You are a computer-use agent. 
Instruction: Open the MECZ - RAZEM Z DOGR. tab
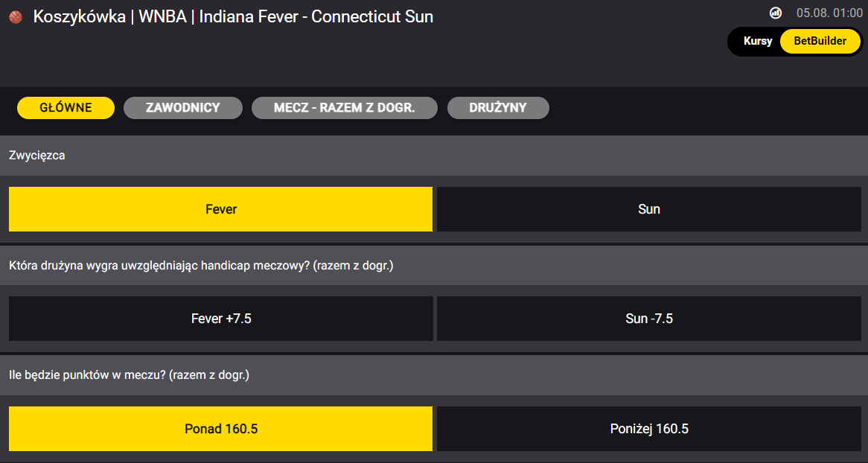pos(344,107)
